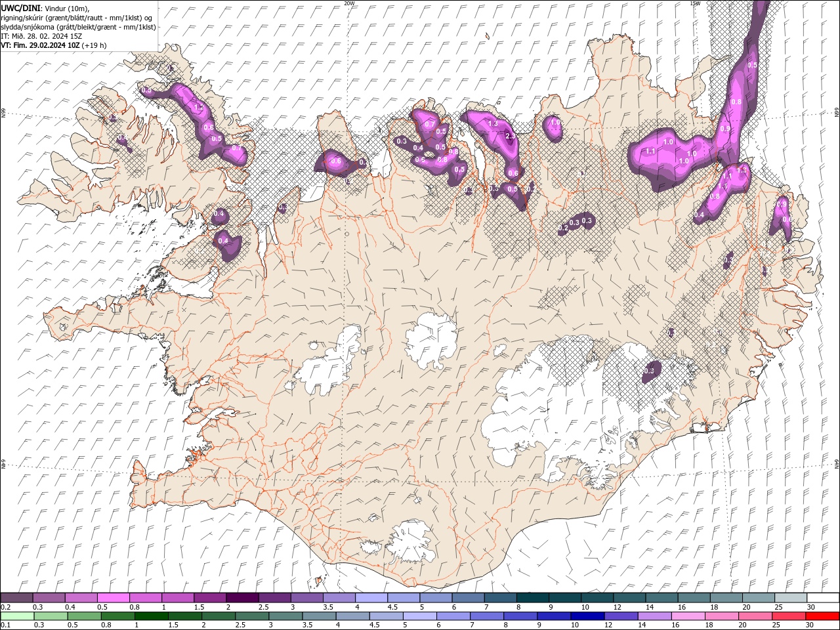
Task: Click the palest green 0.1 rain legend swatch
Action: coord(17,616)
